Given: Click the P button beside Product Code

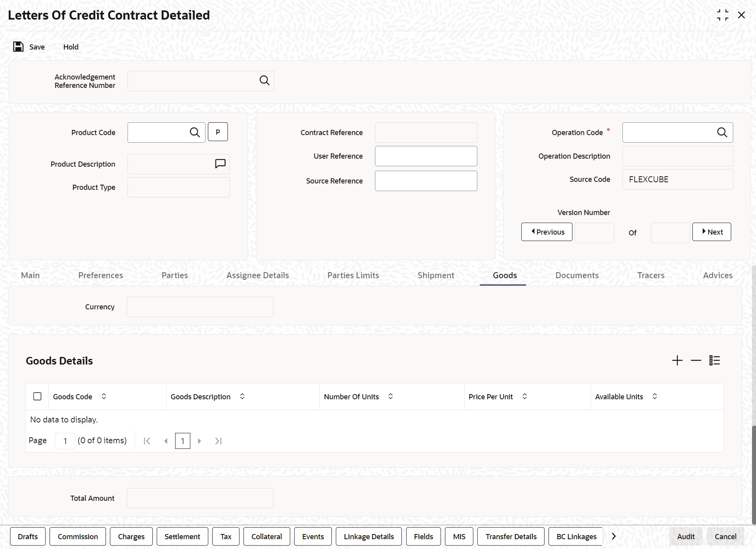Looking at the screenshot, I should point(218,132).
